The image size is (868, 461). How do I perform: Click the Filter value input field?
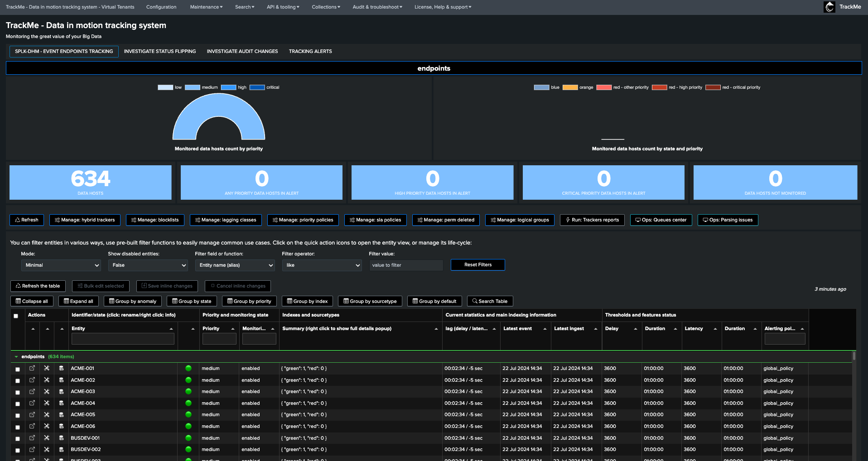(x=406, y=265)
